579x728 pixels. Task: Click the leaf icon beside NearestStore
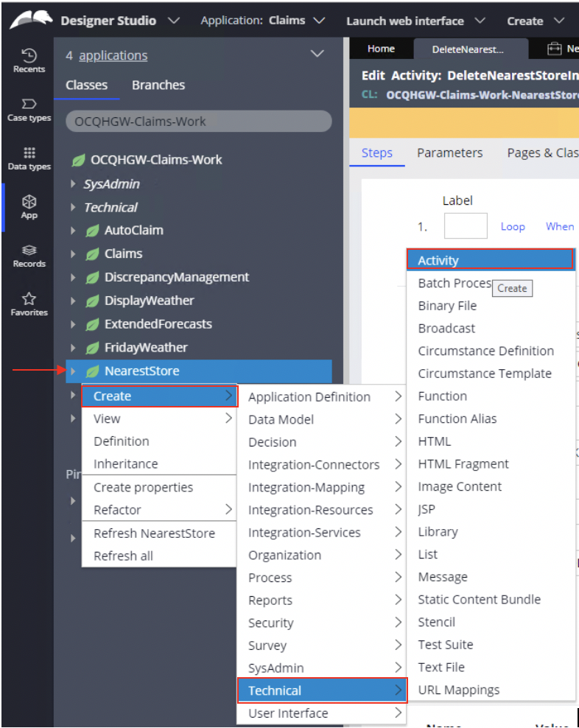click(x=92, y=371)
